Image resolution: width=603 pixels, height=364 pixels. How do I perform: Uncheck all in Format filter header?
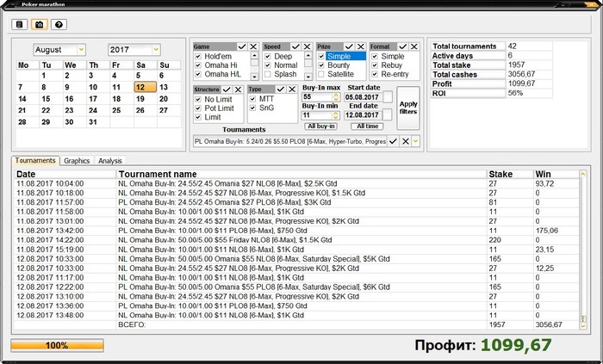click(x=413, y=46)
